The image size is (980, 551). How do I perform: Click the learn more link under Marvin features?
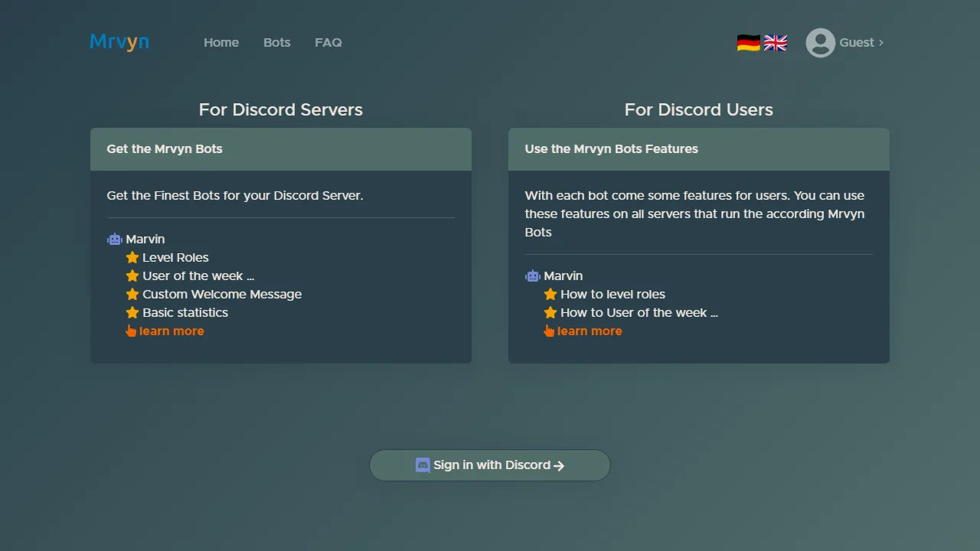171,331
